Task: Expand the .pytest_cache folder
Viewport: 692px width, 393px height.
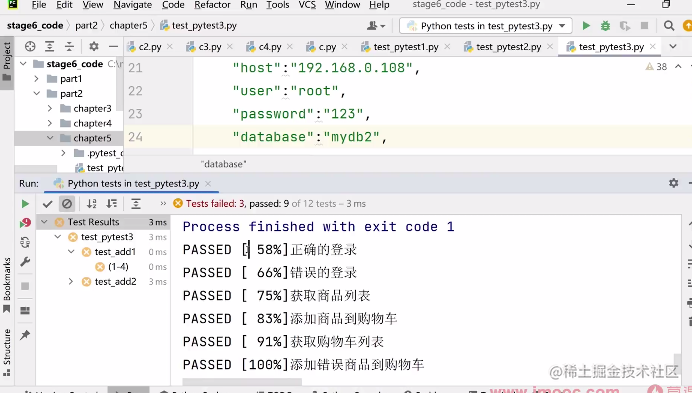Action: tap(64, 153)
